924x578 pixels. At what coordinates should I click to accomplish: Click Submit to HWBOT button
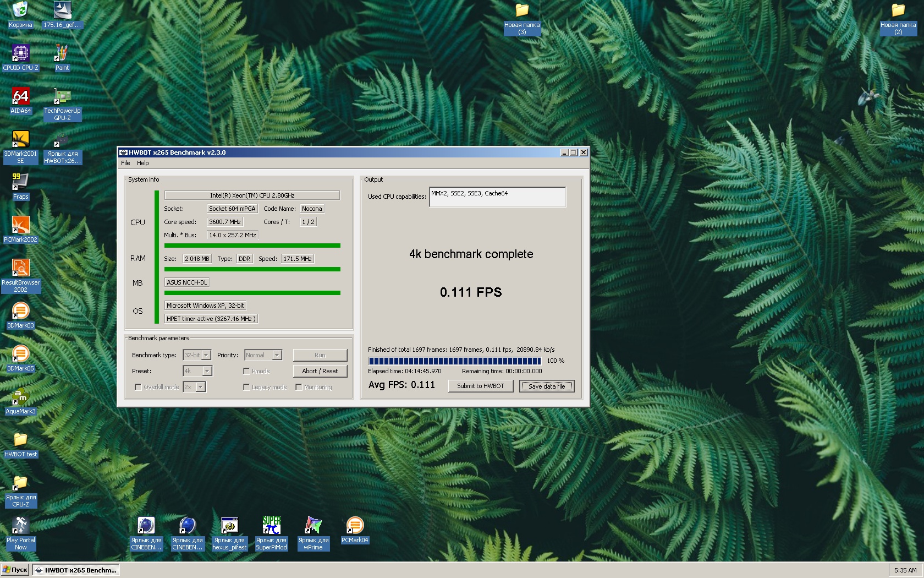[480, 386]
